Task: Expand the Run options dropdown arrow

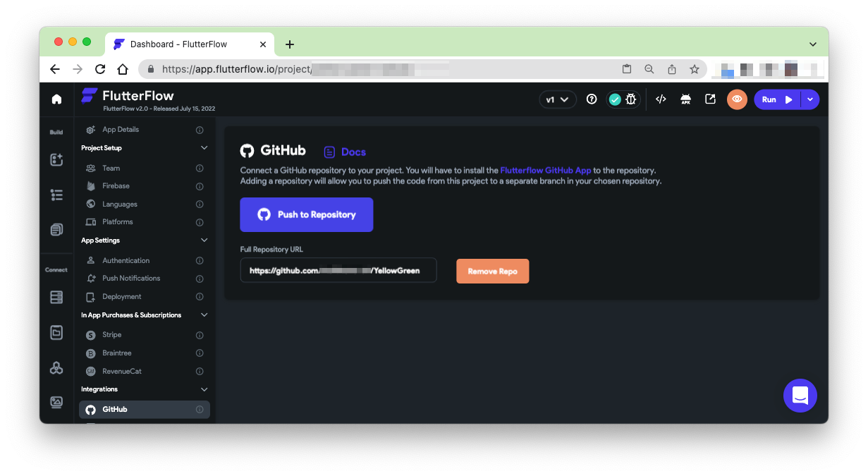Action: tap(810, 99)
